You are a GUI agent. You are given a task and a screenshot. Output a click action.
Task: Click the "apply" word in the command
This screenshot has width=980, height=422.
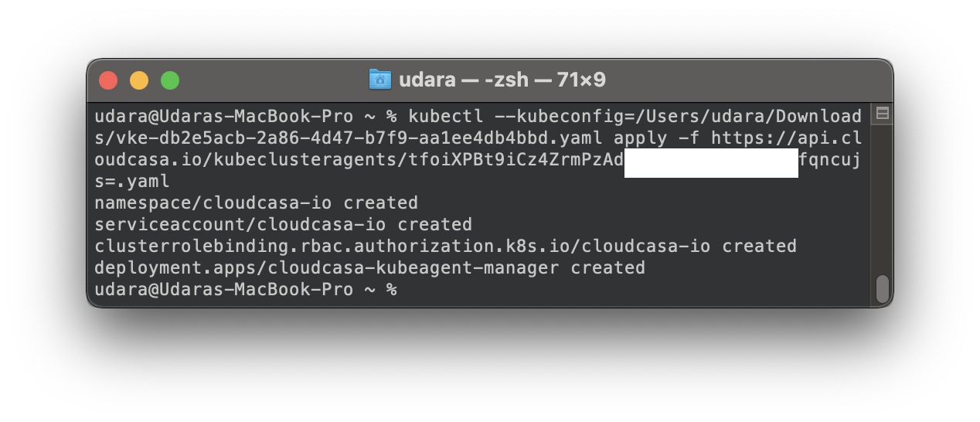[x=641, y=138]
